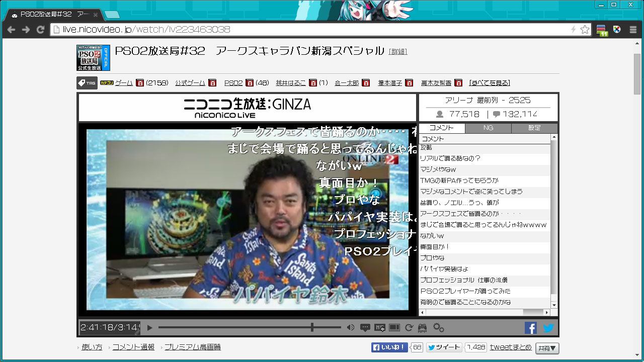This screenshot has width=644, height=362.
Task: Click the player seek bar handle
Action: pyautogui.click(x=312, y=328)
